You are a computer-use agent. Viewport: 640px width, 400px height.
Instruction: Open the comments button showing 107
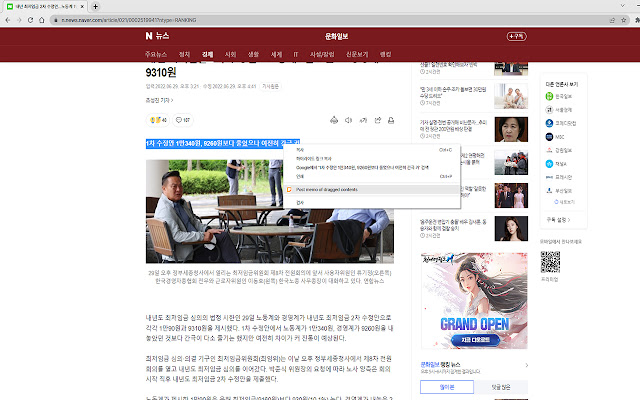(x=183, y=120)
